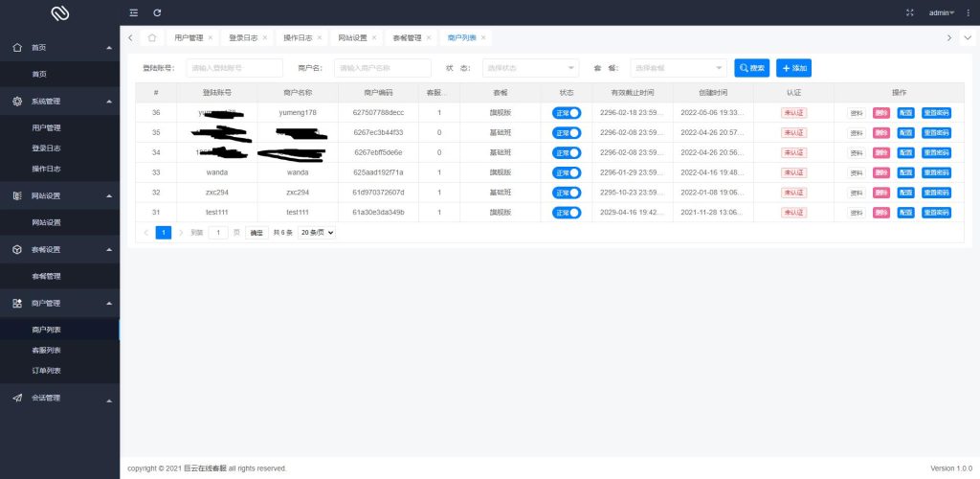Click the sidebar collapse icon in top bar

coord(133,12)
